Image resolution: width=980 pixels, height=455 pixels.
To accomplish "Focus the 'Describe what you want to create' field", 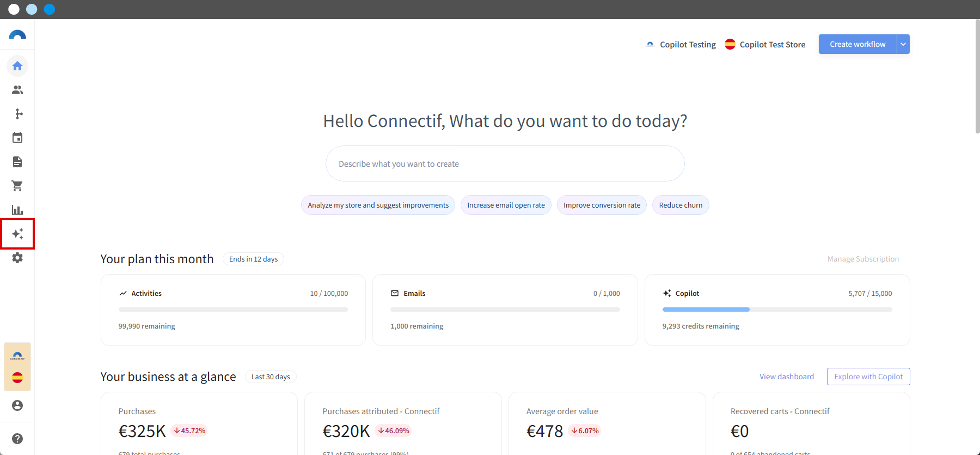I will pyautogui.click(x=505, y=163).
